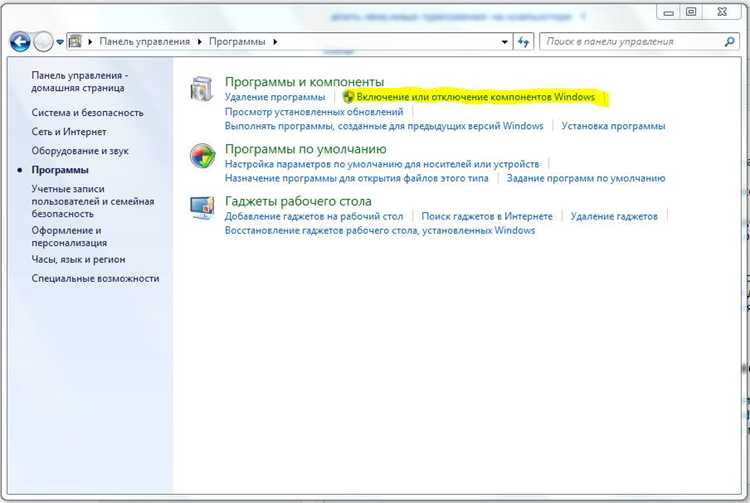Click Задание программ по умолчанию

click(586, 178)
